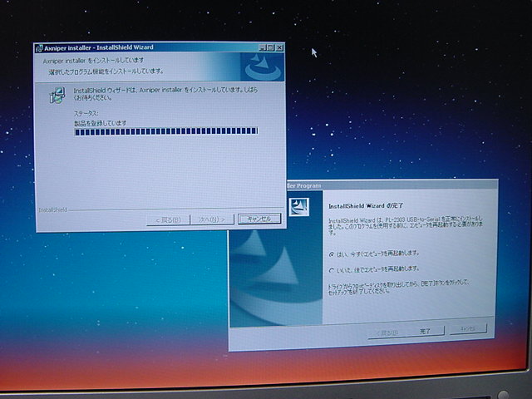This screenshot has height=399, width=532.
Task: Close the Axniper installer window
Action: 279,48
